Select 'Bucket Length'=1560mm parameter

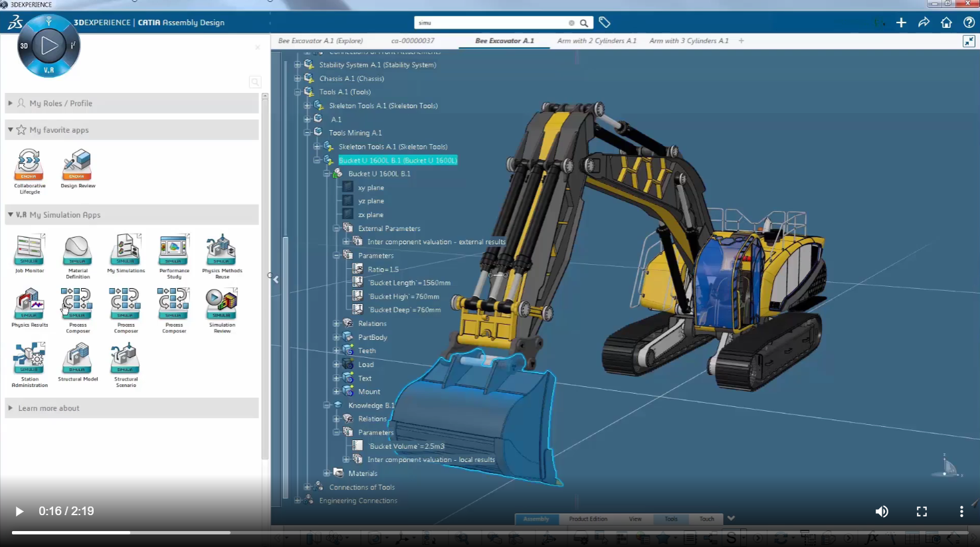pyautogui.click(x=409, y=283)
